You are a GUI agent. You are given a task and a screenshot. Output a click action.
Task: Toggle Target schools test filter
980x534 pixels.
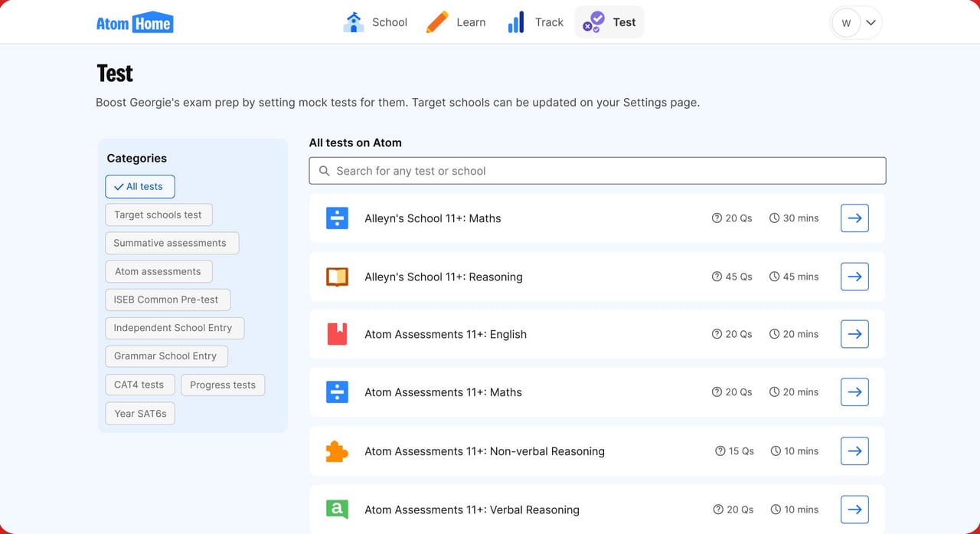point(158,215)
